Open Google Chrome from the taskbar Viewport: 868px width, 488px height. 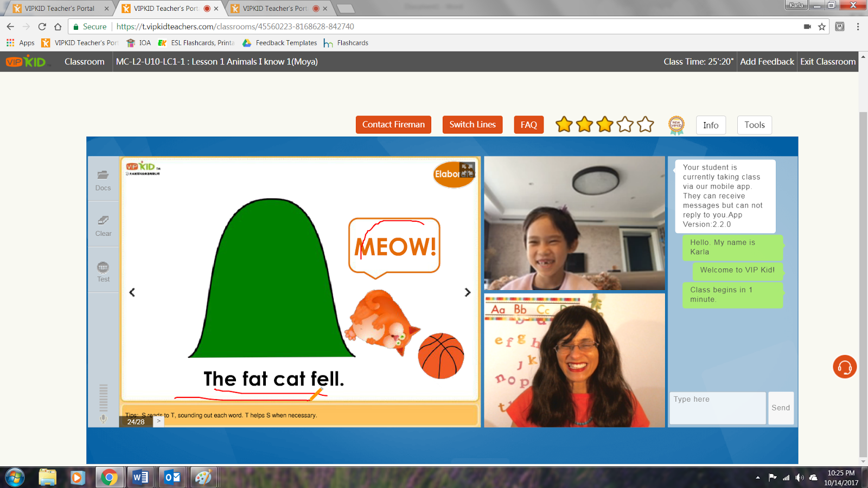point(109,477)
